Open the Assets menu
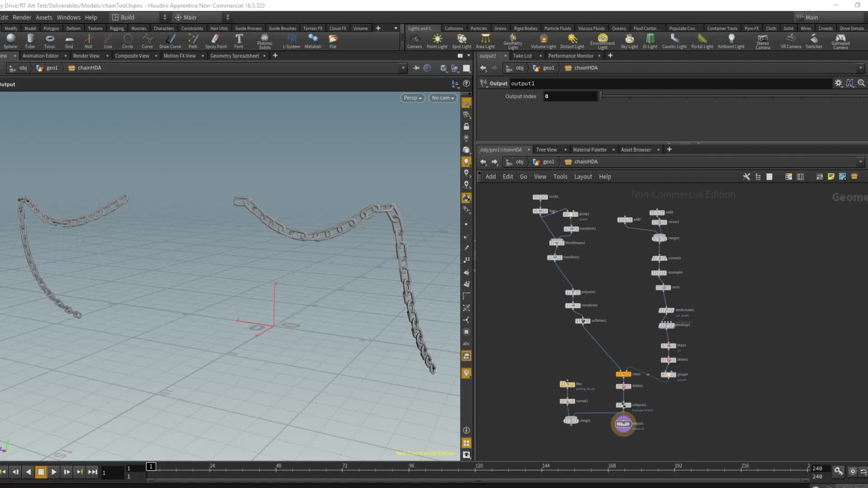The image size is (868, 488). point(44,17)
